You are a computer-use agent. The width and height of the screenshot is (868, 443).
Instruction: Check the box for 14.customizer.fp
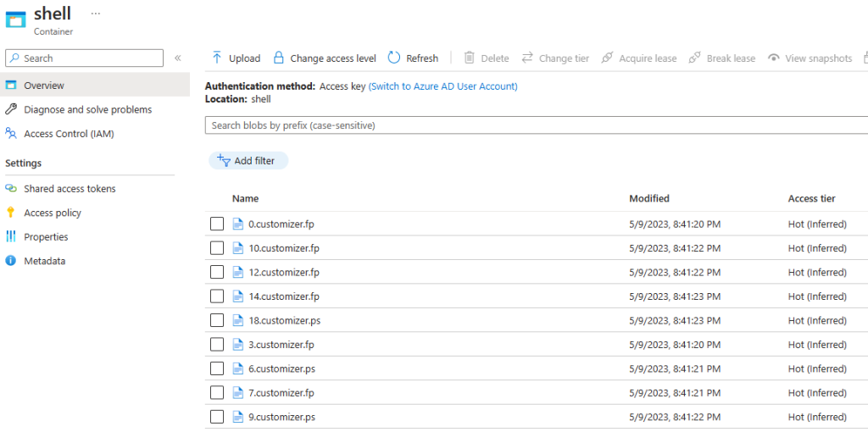217,296
